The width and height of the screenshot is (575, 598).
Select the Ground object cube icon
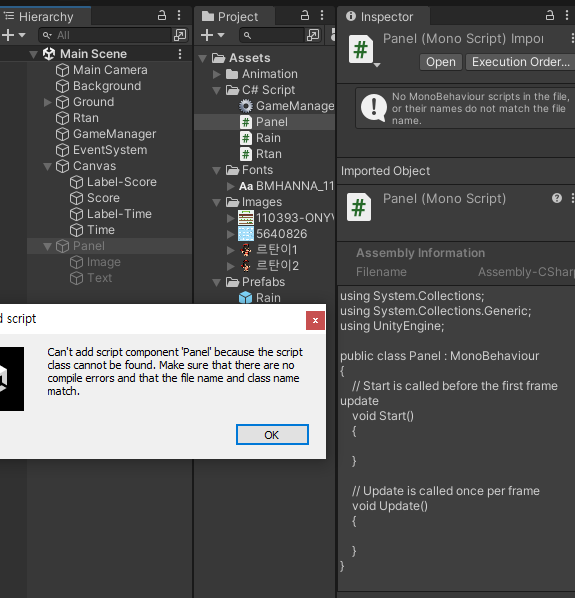62,102
